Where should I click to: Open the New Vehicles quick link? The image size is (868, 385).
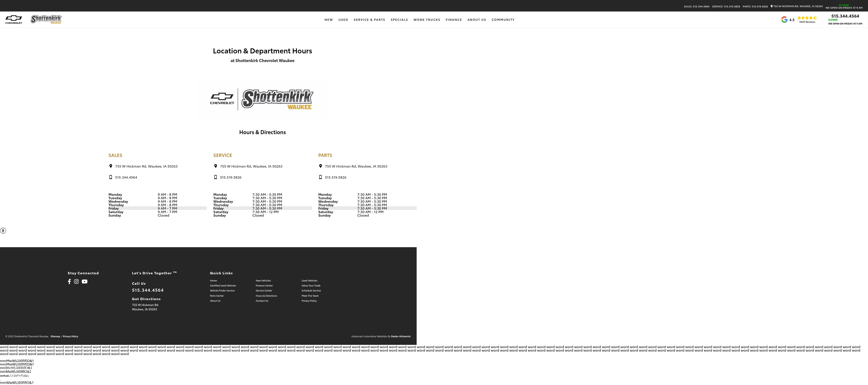coord(263,280)
